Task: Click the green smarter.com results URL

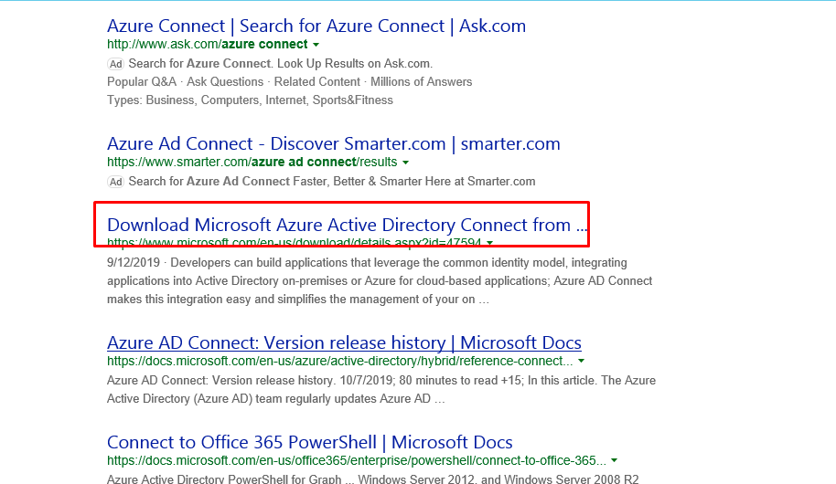Action: (251, 162)
